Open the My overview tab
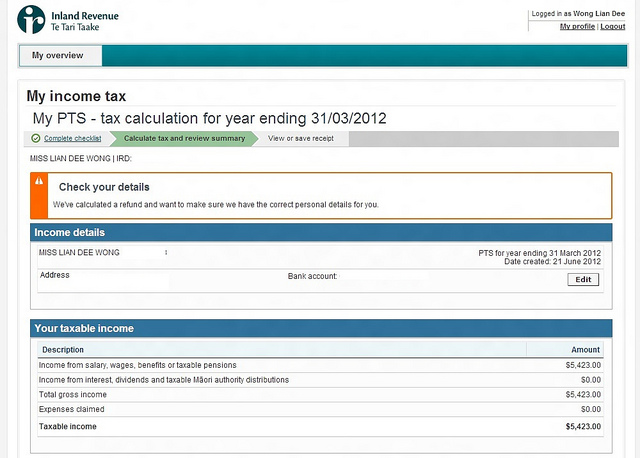 tap(57, 56)
